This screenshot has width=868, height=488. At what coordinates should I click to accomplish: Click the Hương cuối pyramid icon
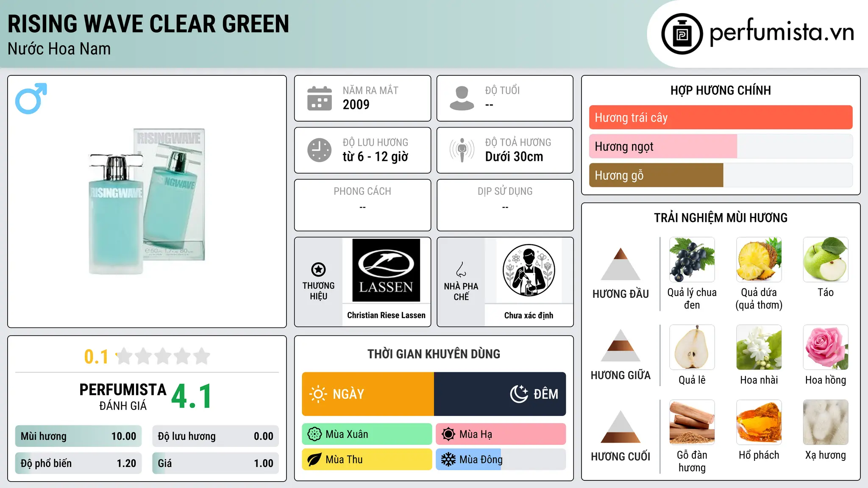click(x=620, y=427)
